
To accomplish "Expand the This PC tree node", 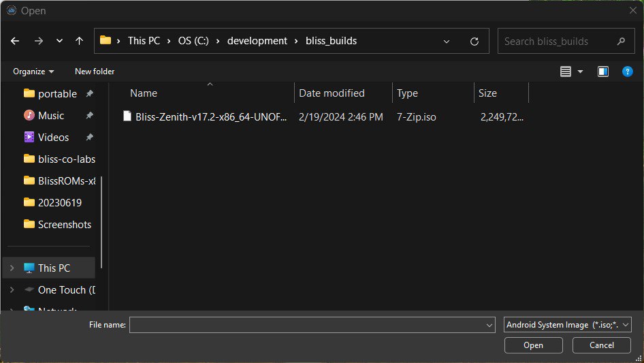I will 12,268.
